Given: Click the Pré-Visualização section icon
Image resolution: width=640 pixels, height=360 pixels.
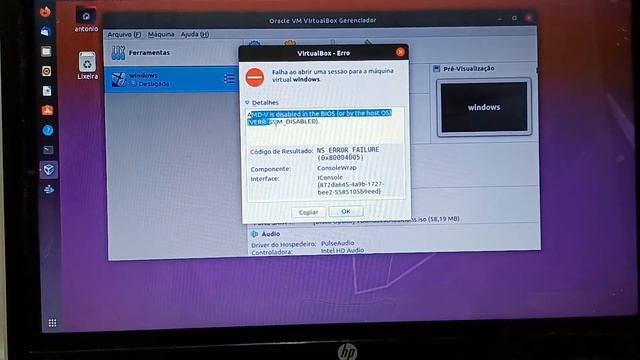Looking at the screenshot, I should tap(436, 69).
